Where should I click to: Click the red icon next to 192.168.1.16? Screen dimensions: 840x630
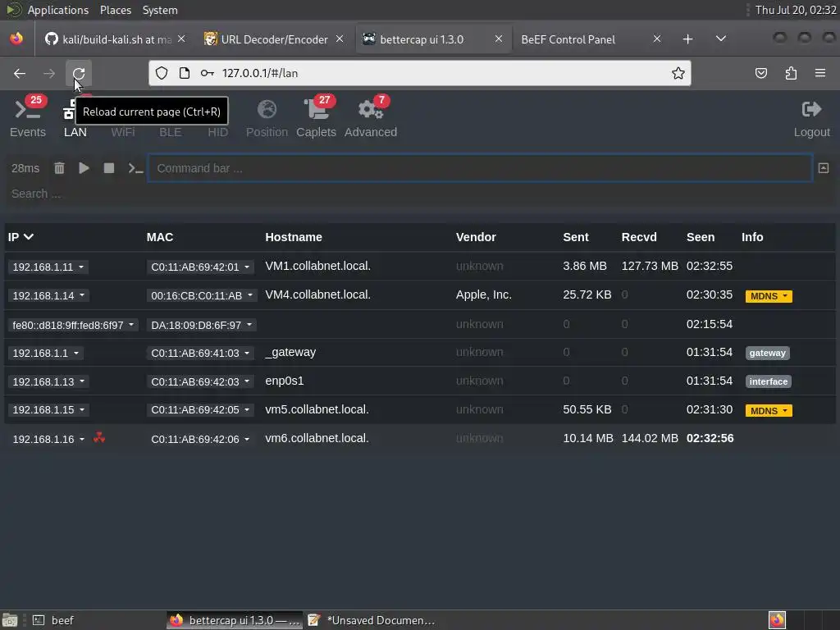(99, 438)
